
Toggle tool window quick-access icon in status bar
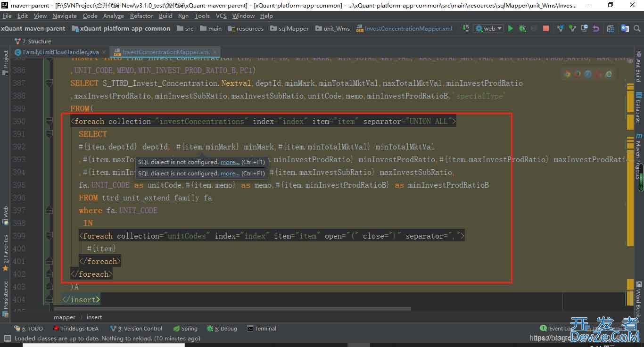pos(7,338)
